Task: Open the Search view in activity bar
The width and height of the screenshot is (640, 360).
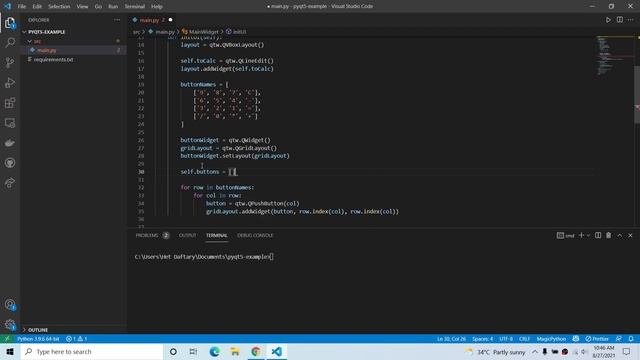Action: click(x=10, y=42)
